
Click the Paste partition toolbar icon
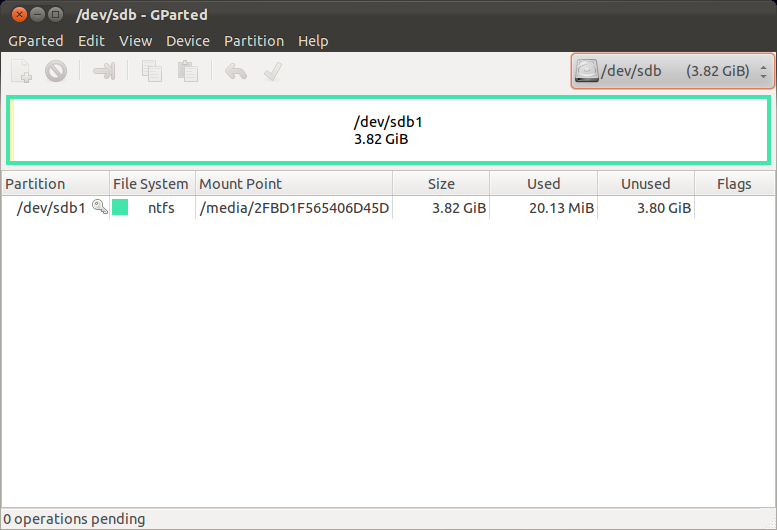(188, 71)
